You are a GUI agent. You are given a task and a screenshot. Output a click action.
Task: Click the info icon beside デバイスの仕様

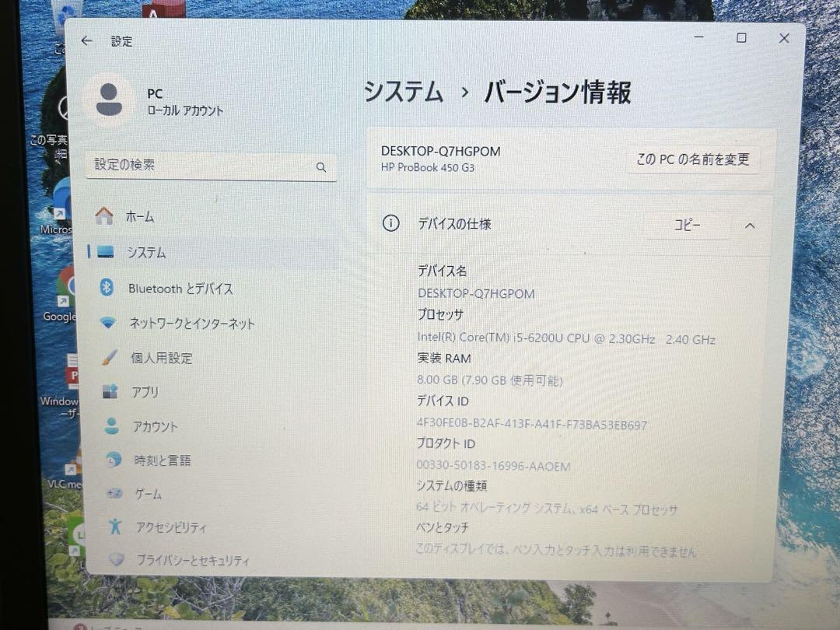[391, 223]
